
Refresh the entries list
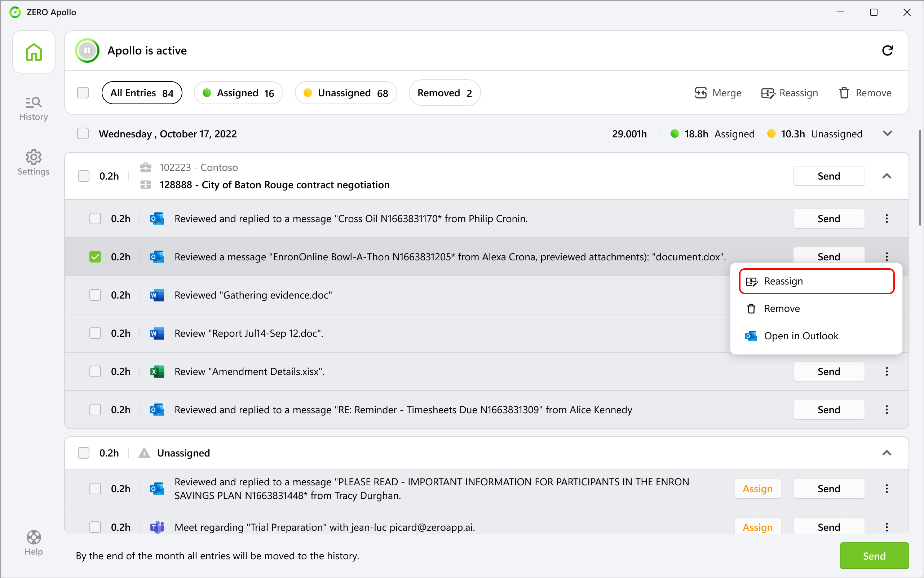tap(888, 50)
